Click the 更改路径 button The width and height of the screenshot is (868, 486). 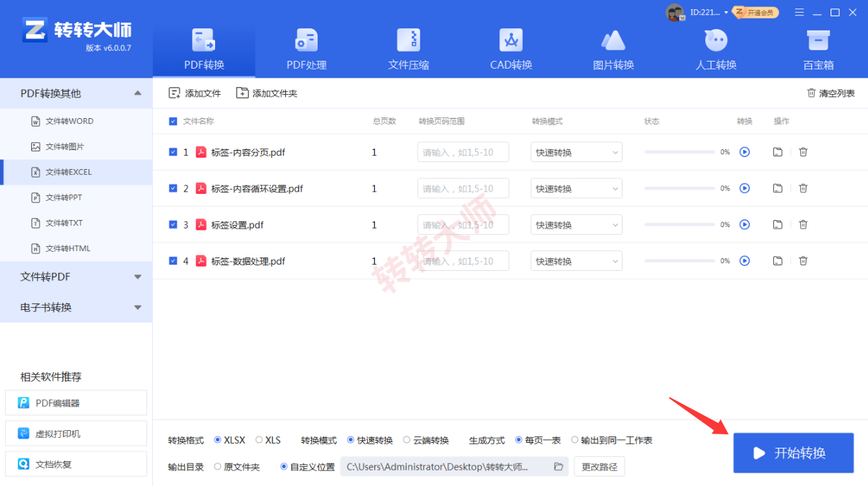(599, 467)
